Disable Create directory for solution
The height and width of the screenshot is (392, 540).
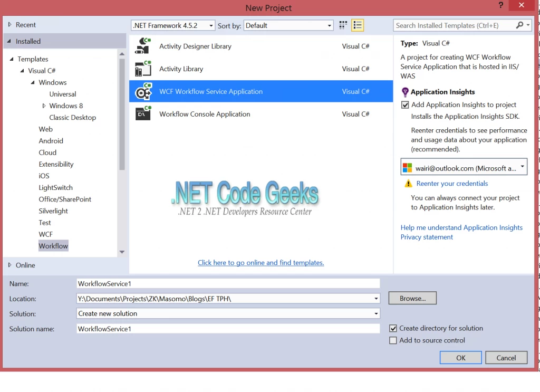point(393,328)
